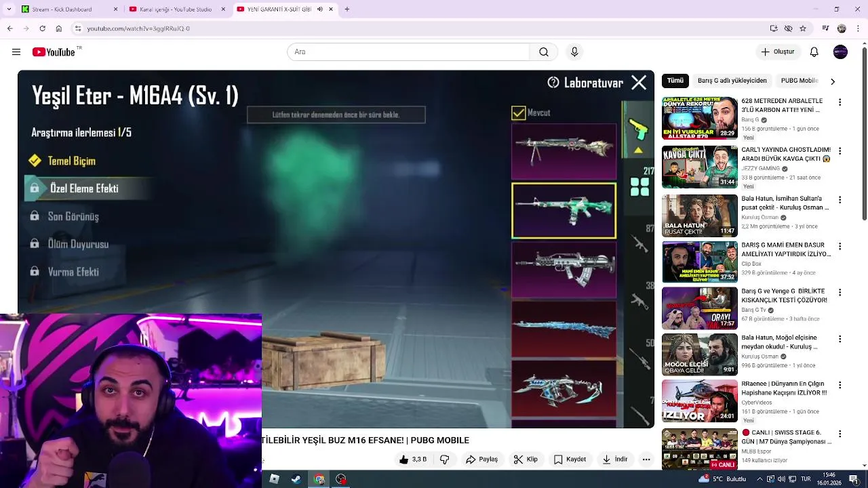Open options for the RRaenee Dünyanın En Çılgın video
868x488 pixels.
coord(840,385)
